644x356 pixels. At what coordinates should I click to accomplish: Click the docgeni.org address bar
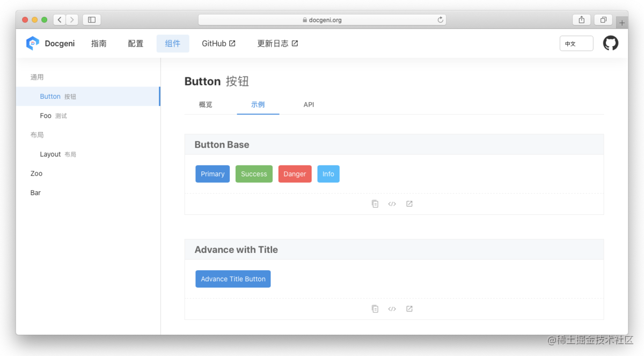click(x=322, y=20)
